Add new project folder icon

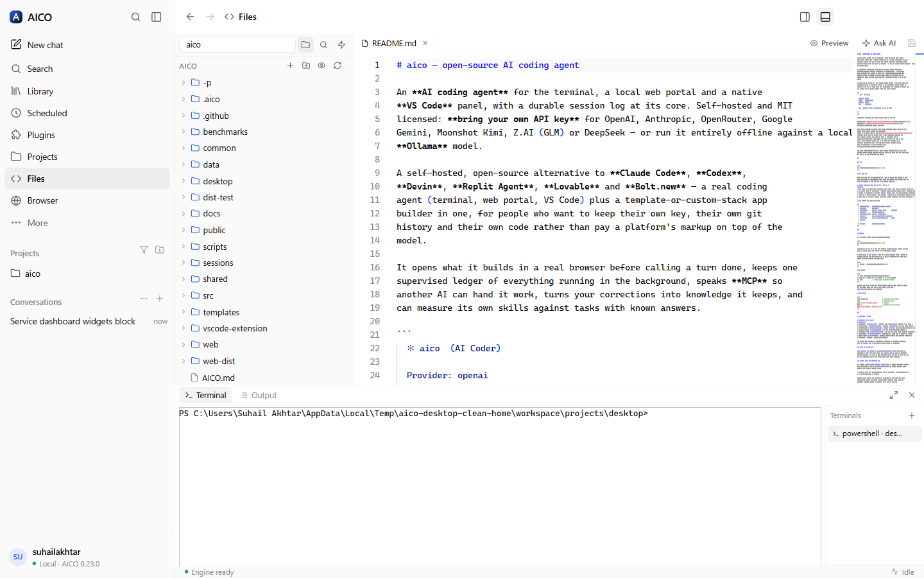tap(160, 250)
